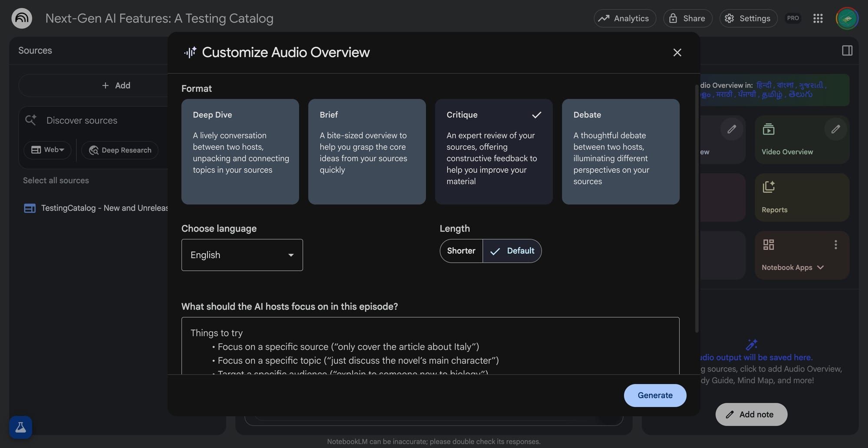This screenshot has width=868, height=448.
Task: Click the magic wand sparkle icon
Action: pyautogui.click(x=751, y=345)
